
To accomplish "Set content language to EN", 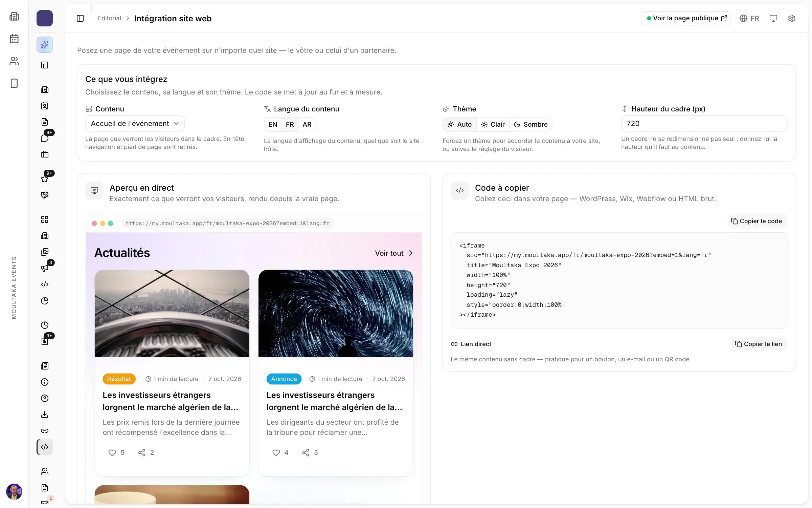I will click(x=273, y=125).
